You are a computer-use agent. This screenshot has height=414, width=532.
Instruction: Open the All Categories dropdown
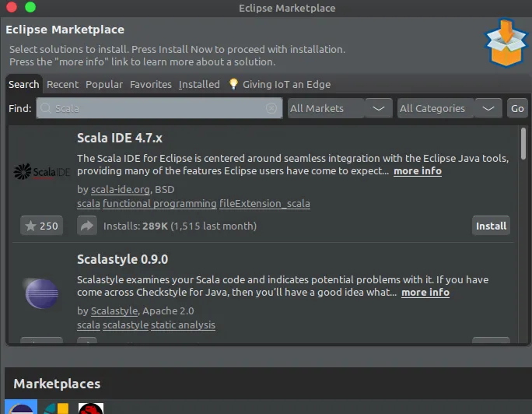450,108
